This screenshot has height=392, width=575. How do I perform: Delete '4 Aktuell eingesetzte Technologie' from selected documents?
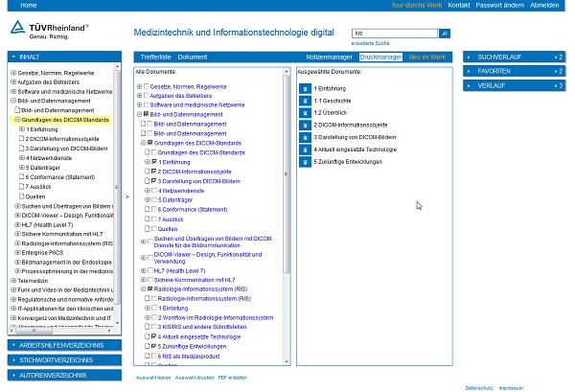tap(305, 150)
